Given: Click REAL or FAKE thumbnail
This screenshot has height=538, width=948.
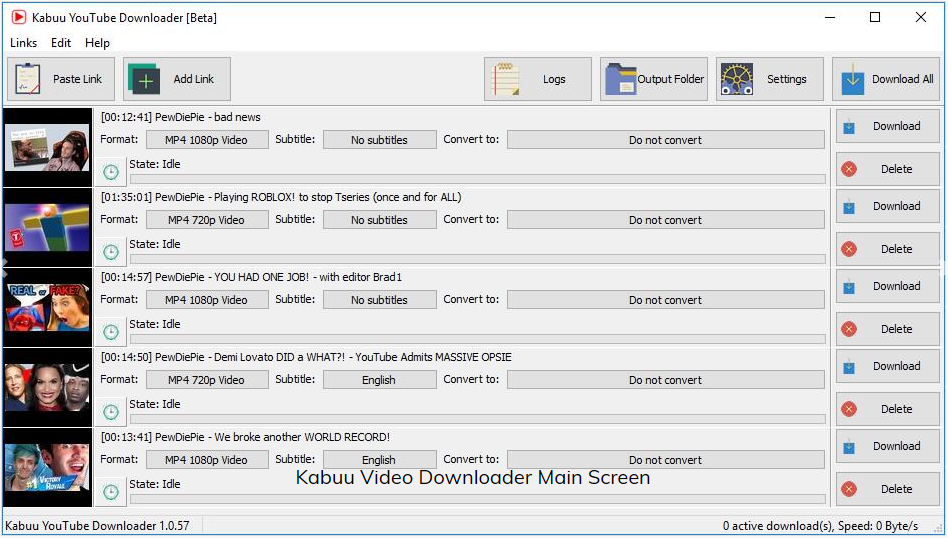Looking at the screenshot, I should click(x=48, y=307).
